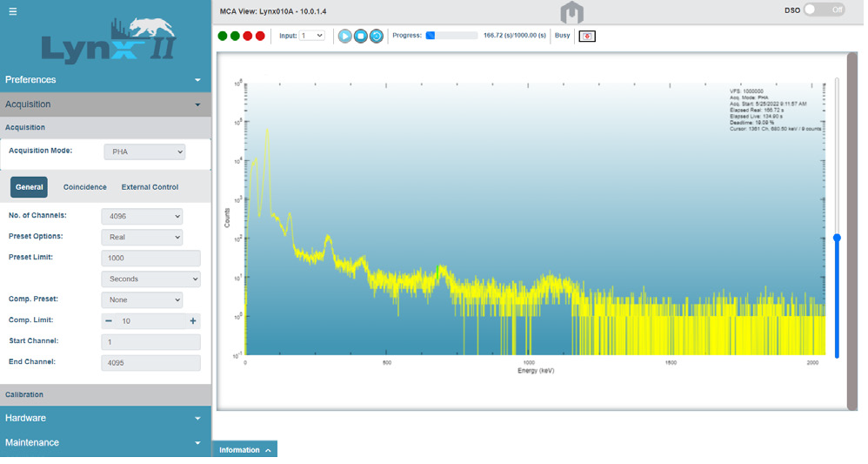Open the Calibration section
868x464 pixels.
[104, 395]
